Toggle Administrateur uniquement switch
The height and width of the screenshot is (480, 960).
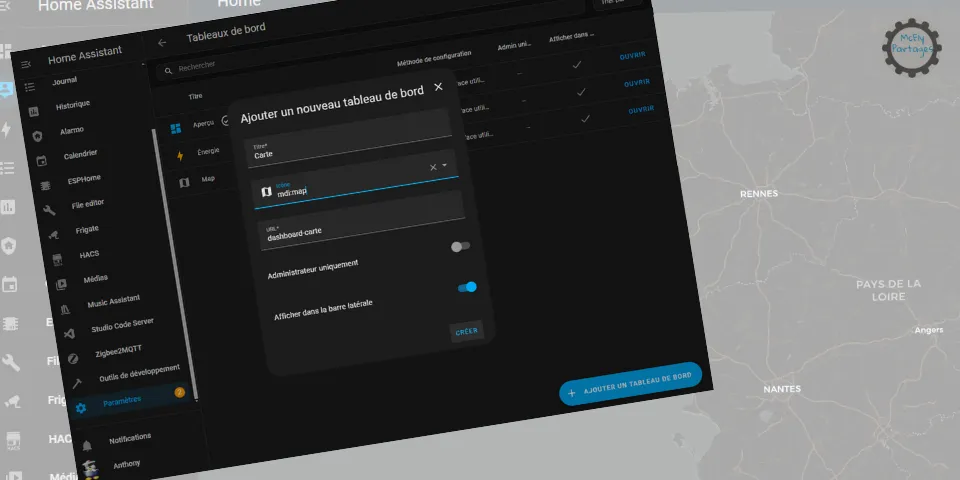460,246
